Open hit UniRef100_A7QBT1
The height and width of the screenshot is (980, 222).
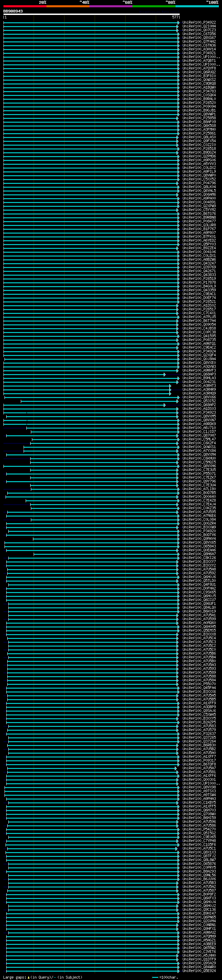199,60
